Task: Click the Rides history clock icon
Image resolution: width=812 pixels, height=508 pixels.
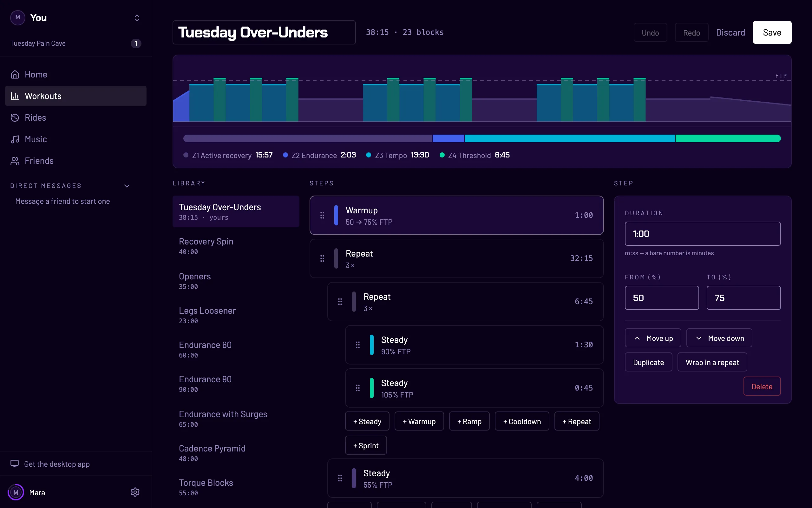Action: coord(15,117)
